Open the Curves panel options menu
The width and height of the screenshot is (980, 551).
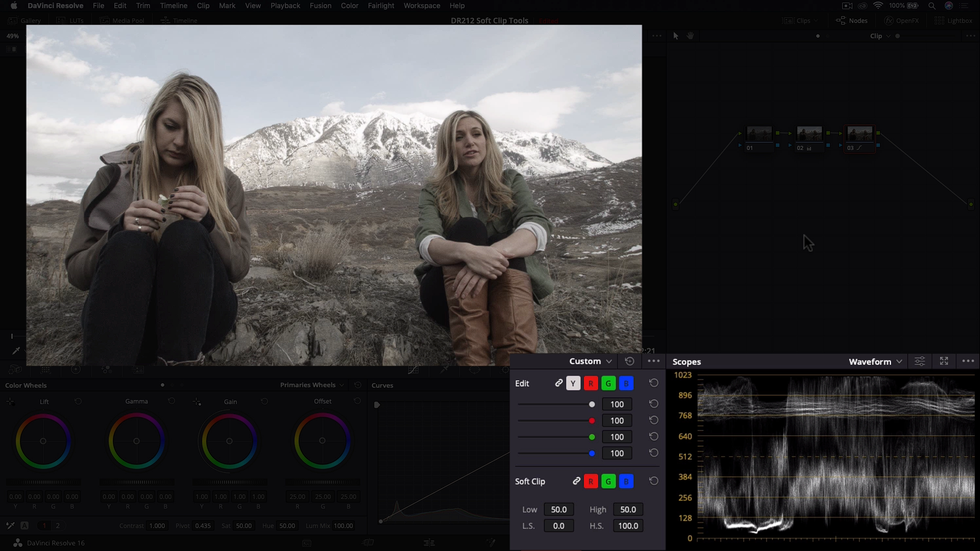pyautogui.click(x=653, y=361)
